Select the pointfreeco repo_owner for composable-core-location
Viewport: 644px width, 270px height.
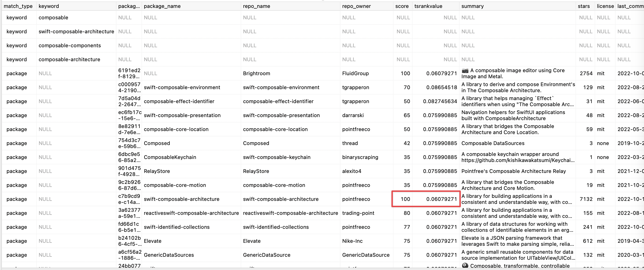[x=356, y=129]
